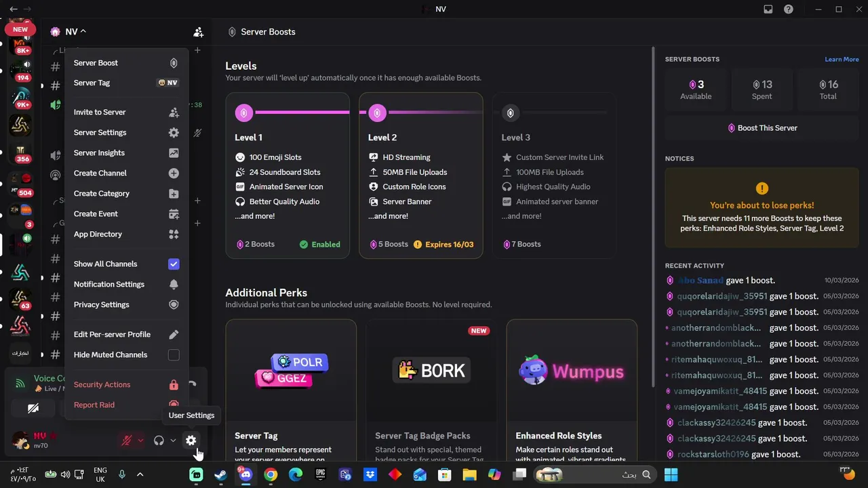Viewport: 868px width, 488px height.
Task: Open Discord from the taskbar
Action: coord(245,475)
